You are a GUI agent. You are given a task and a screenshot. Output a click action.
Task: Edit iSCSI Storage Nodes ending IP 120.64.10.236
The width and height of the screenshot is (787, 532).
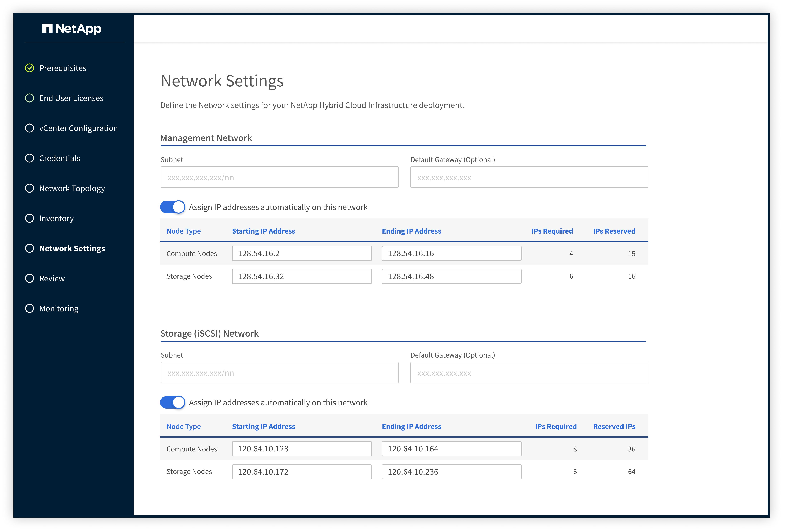pos(451,472)
